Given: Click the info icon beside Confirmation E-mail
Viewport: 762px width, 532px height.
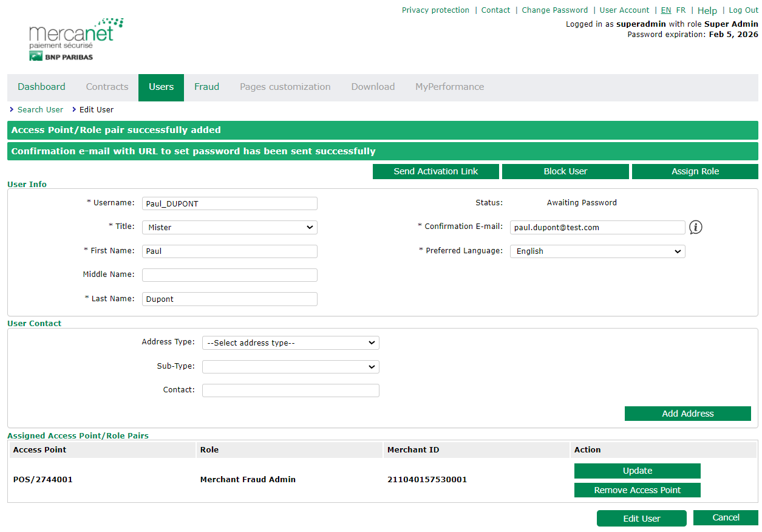Looking at the screenshot, I should 696,227.
